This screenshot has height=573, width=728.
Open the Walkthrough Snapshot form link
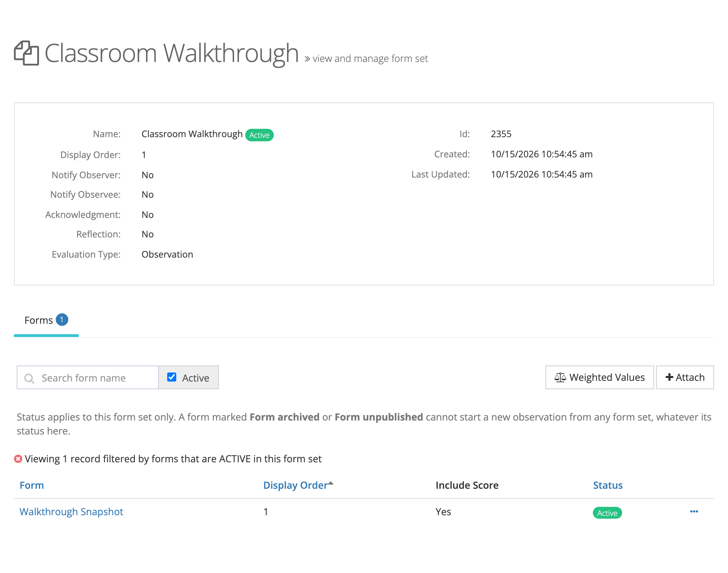tap(71, 512)
